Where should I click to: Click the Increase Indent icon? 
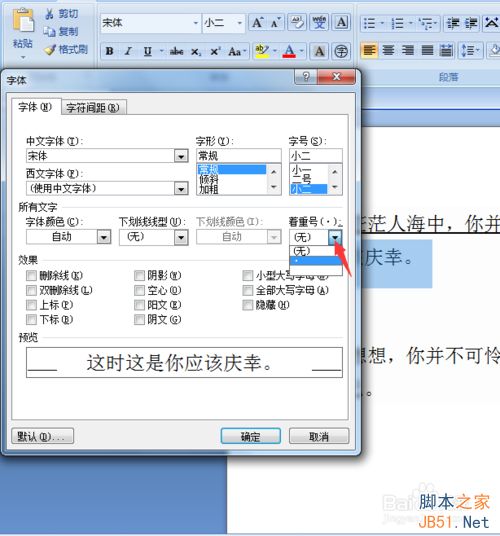[471, 23]
